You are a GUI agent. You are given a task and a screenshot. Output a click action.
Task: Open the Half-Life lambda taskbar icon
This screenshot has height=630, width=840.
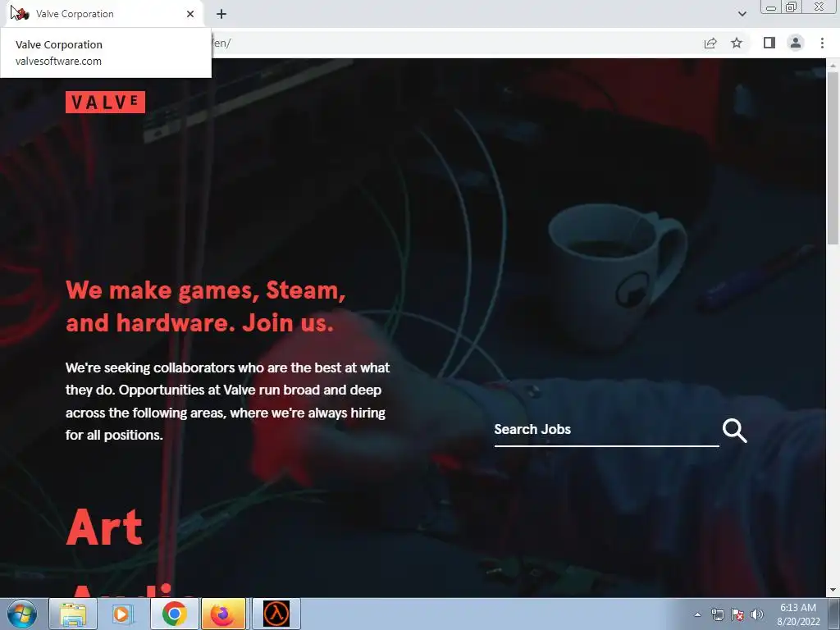pos(276,614)
